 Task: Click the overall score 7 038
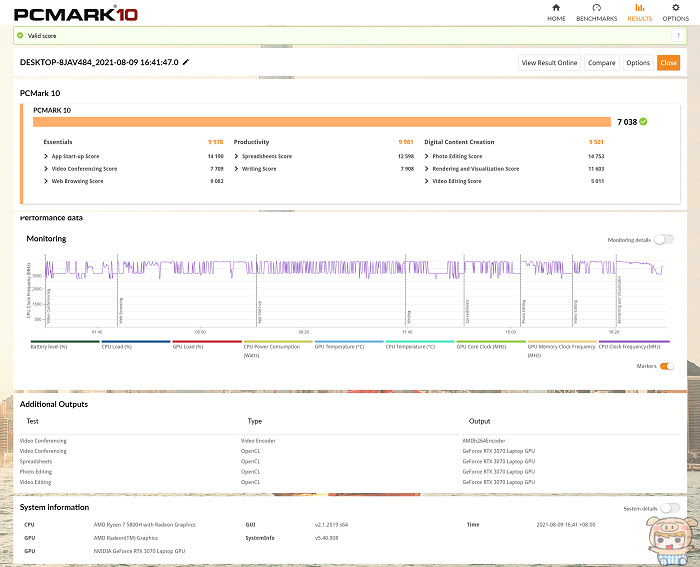pos(627,122)
